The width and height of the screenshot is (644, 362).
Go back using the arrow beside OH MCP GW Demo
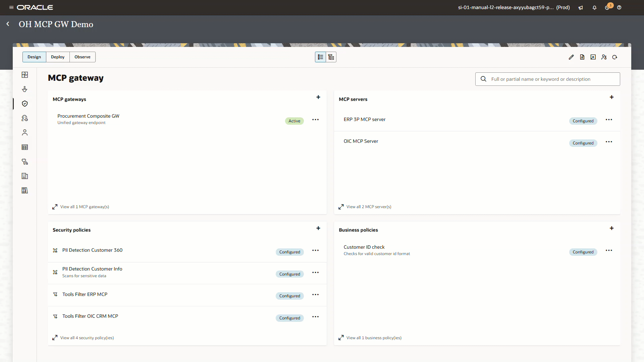[8, 24]
